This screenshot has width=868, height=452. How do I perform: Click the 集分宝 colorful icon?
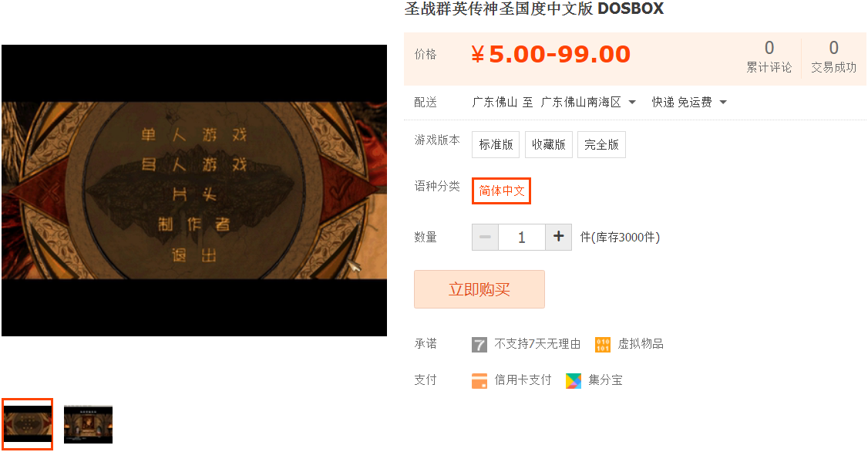[574, 380]
